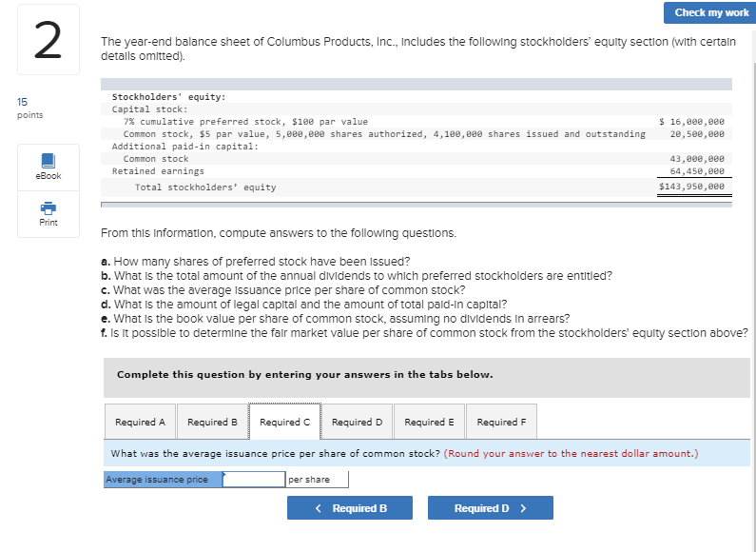Click the '$143,950,000' total equity value
This screenshot has width=756, height=552.
coord(692,187)
